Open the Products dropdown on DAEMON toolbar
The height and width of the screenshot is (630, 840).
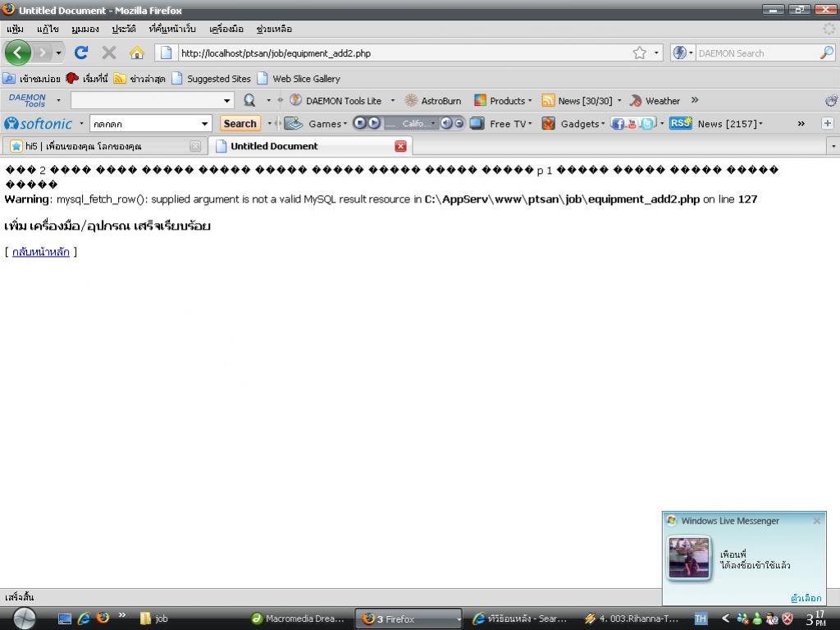coord(503,100)
